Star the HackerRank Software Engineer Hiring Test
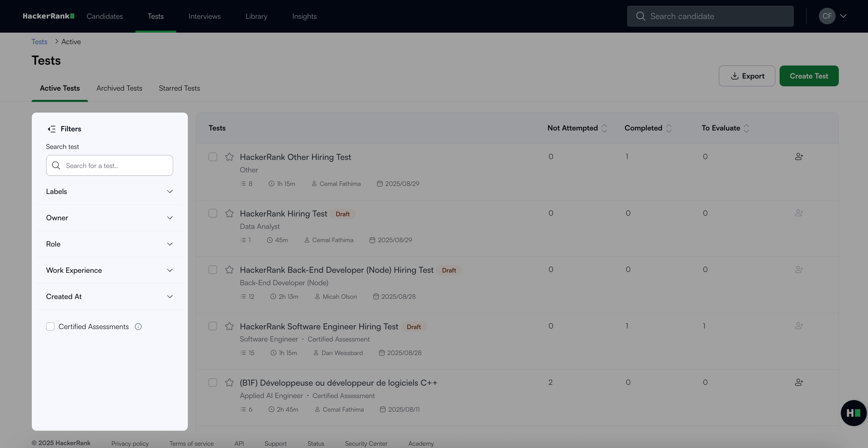This screenshot has width=868, height=448. tap(229, 326)
